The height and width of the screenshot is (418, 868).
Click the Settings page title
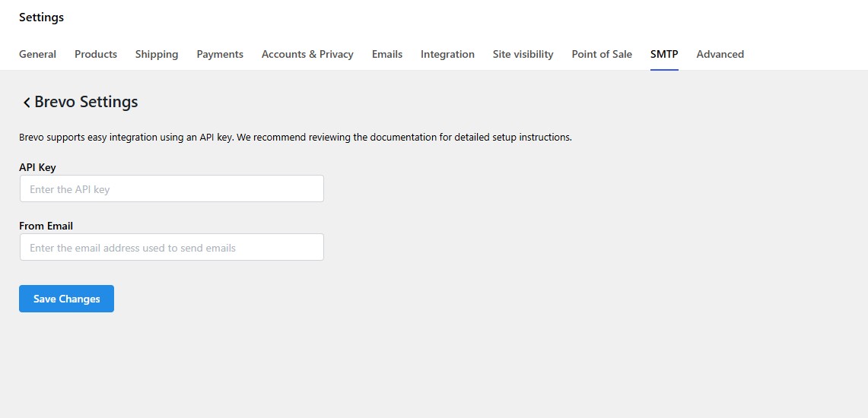[x=41, y=17]
